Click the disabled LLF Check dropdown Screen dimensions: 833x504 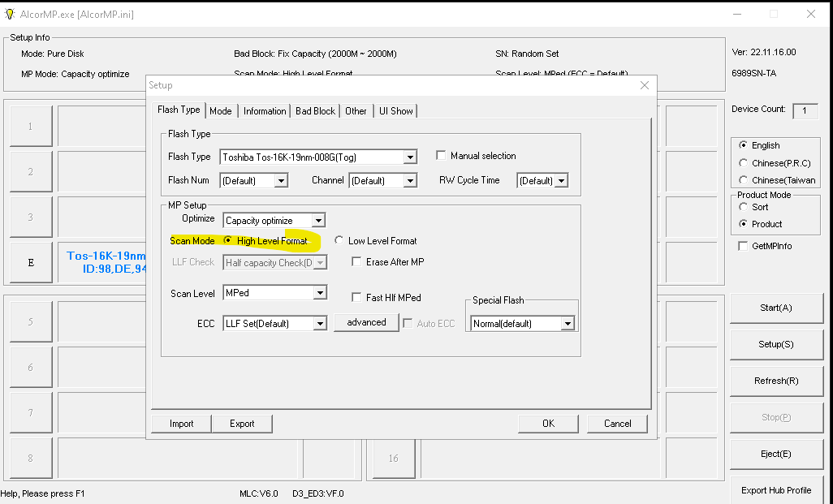[274, 262]
